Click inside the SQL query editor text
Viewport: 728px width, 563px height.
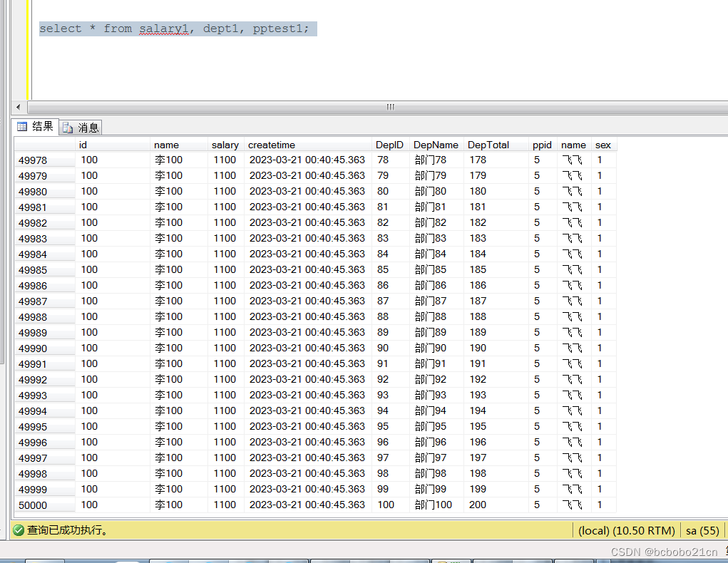174,29
